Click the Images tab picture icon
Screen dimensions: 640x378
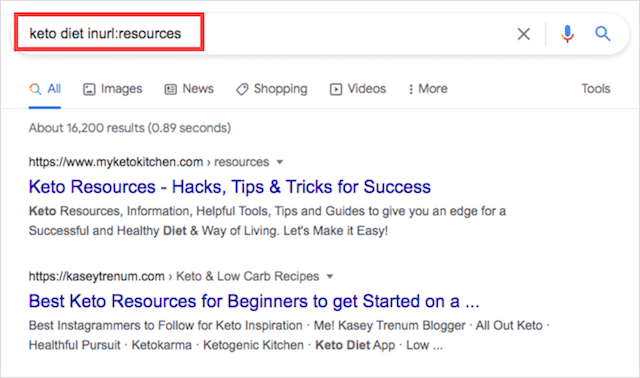pos(89,89)
